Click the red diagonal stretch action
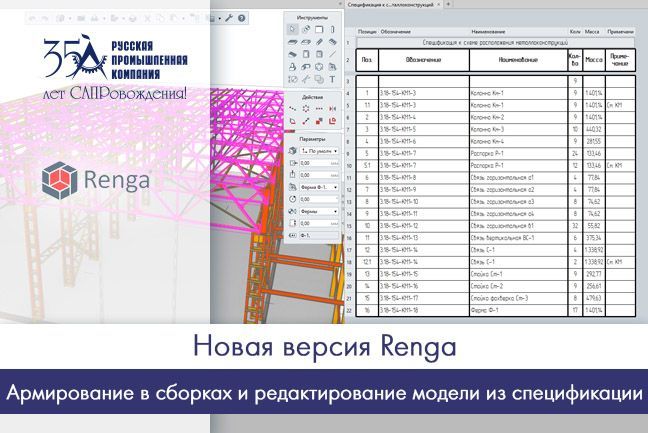 [306, 121]
